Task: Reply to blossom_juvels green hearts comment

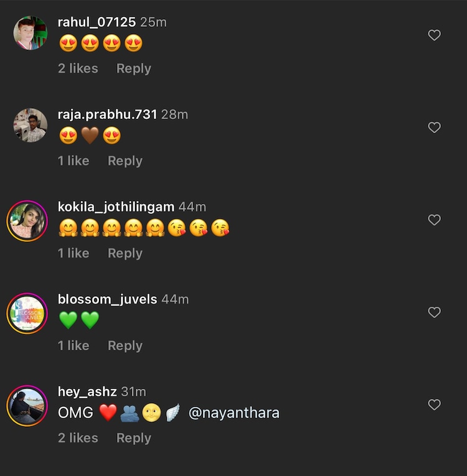Action: tap(125, 345)
